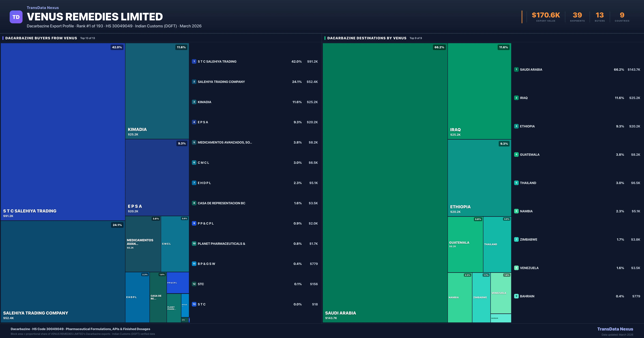Select the numbered badge next to S T C SALEHIYA TRADING
This screenshot has height=338, width=644.
click(194, 61)
